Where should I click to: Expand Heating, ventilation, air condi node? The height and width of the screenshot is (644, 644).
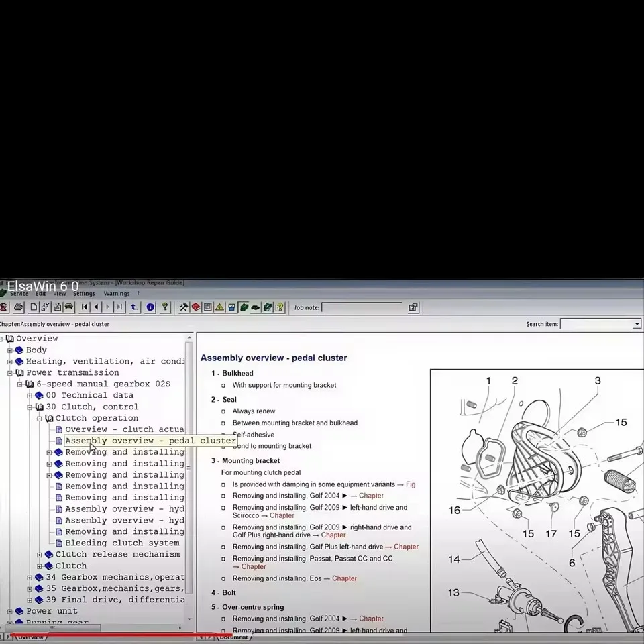point(10,362)
